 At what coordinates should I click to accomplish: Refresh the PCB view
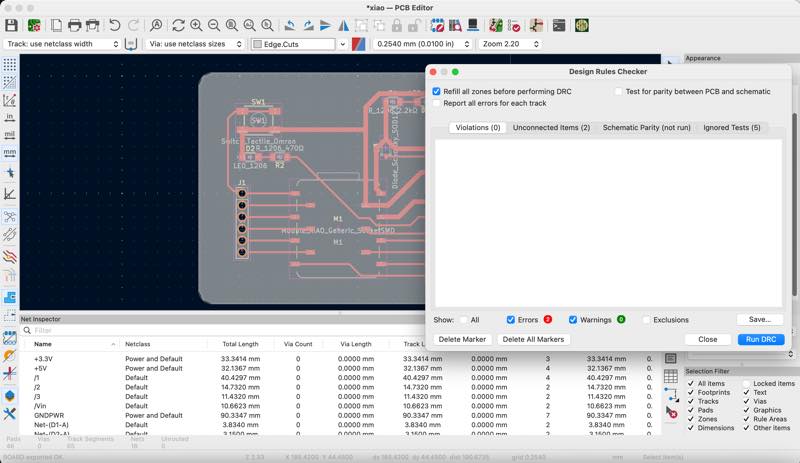pyautogui.click(x=178, y=25)
